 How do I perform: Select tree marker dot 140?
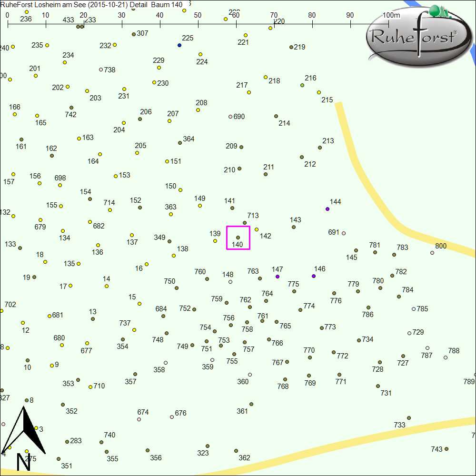click(238, 238)
